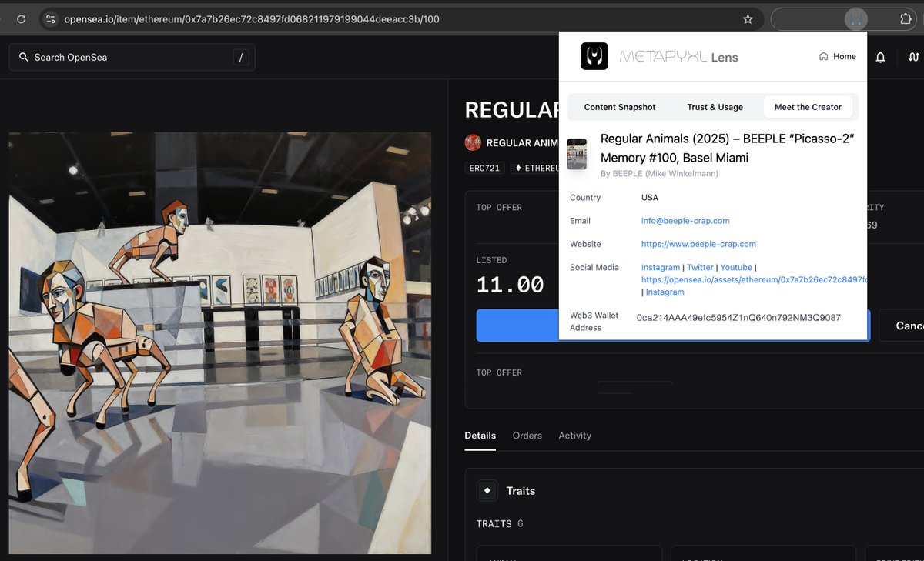Open OpenSea notifications bell icon
Screen dimensions: 924x561
tap(880, 57)
